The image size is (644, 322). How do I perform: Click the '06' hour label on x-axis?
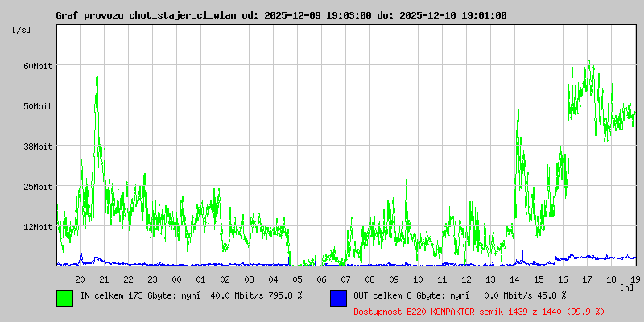coord(321,279)
